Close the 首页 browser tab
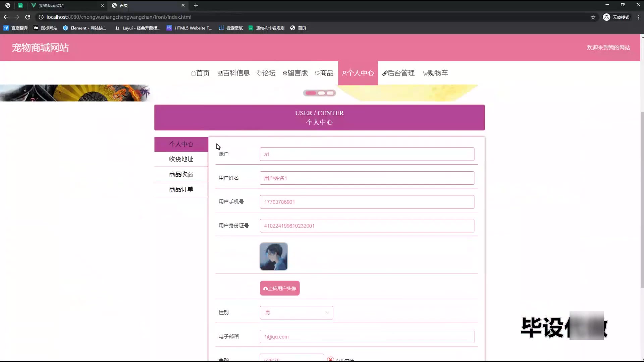 click(183, 5)
